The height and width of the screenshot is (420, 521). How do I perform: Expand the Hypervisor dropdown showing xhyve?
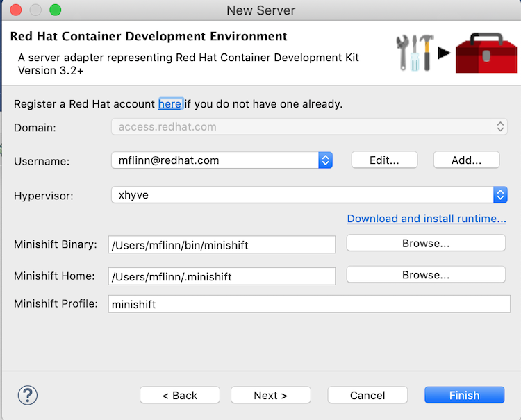point(499,195)
